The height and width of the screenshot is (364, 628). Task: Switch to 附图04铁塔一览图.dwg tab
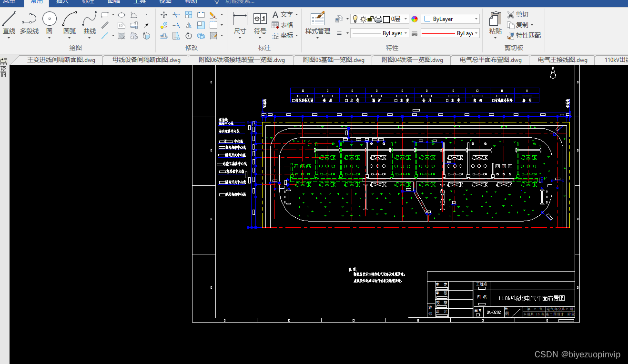pos(413,60)
